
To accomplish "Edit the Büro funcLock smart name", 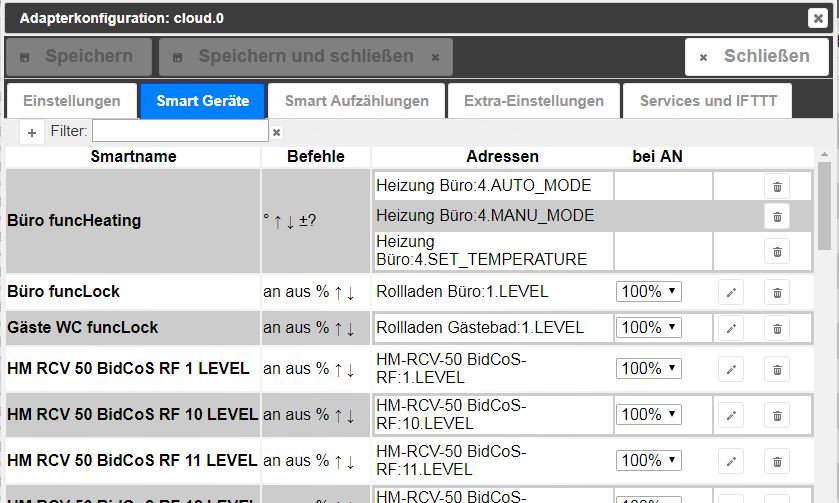I will click(x=731, y=293).
